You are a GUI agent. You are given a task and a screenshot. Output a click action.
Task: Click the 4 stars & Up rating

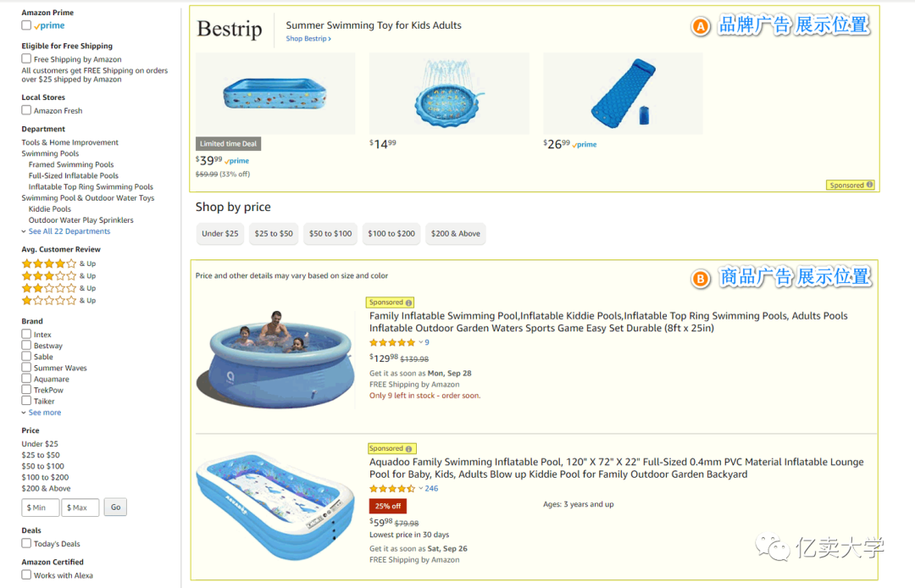(x=49, y=263)
